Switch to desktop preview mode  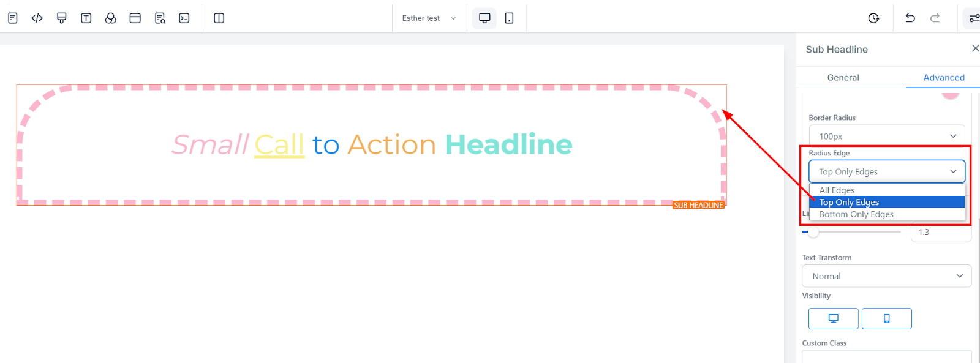(484, 18)
